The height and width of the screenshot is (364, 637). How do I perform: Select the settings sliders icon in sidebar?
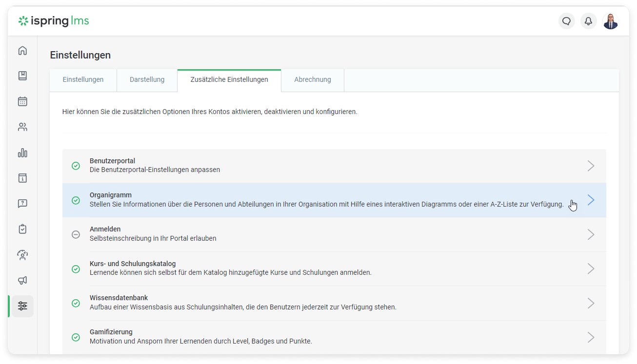22,306
